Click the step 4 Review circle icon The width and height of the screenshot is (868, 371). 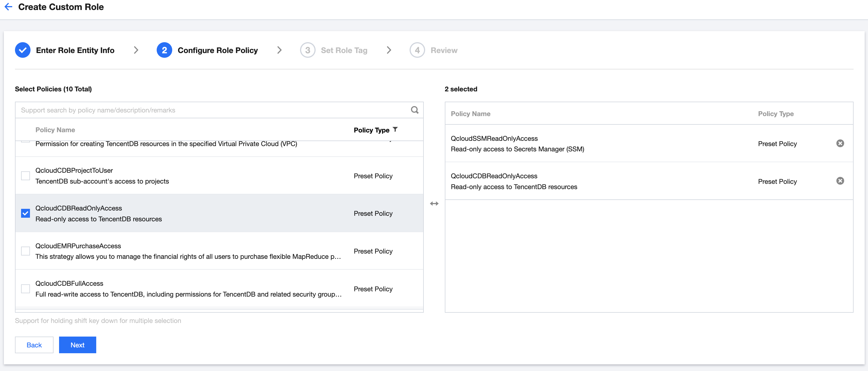417,50
